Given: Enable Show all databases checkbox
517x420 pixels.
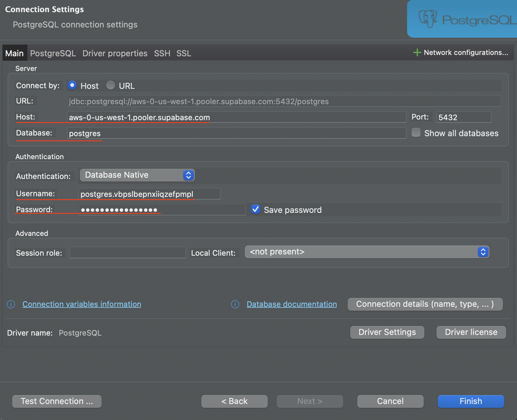Looking at the screenshot, I should click(416, 133).
